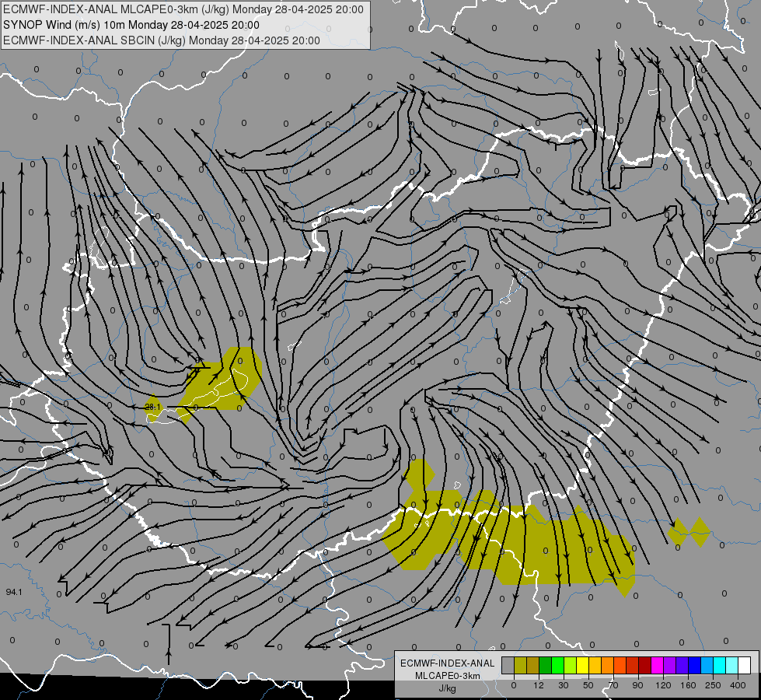Screen dimensions: 761x700
Task: Click the map value label '94.1'
Action: pyautogui.click(x=14, y=592)
